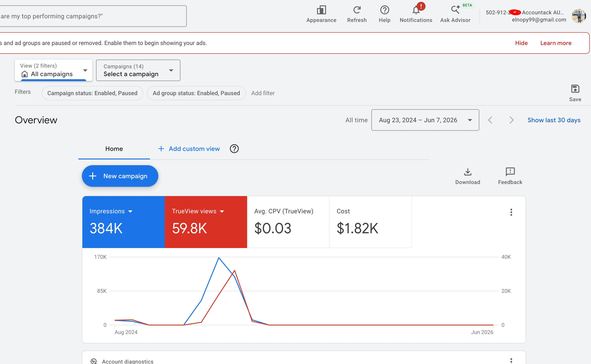Click Learn more in alert banner
The width and height of the screenshot is (591, 364).
(x=556, y=43)
